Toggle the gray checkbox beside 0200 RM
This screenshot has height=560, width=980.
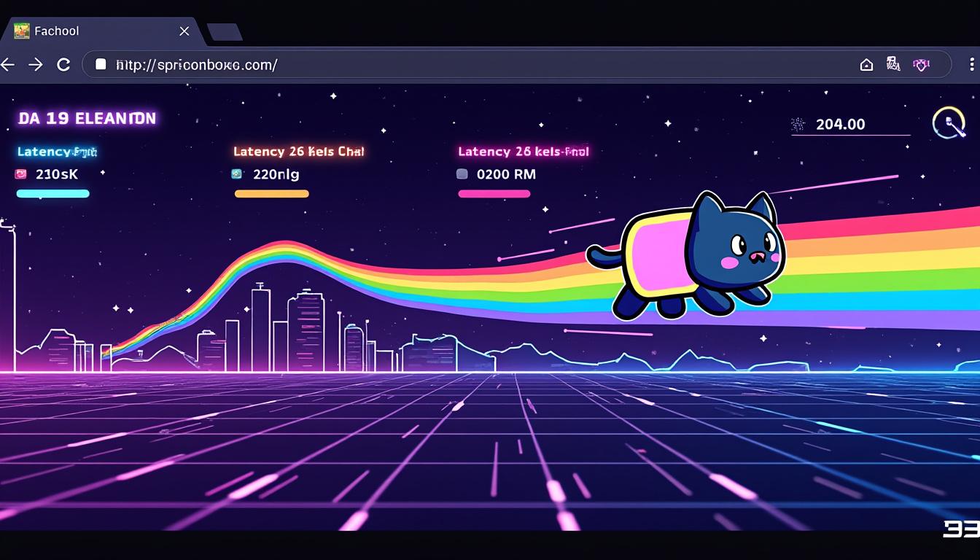[x=462, y=174]
